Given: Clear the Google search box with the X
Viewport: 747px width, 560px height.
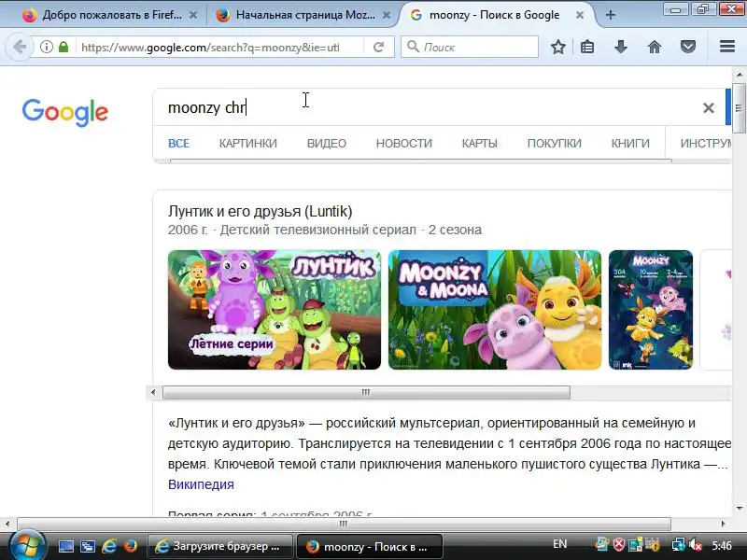Looking at the screenshot, I should pos(709,108).
